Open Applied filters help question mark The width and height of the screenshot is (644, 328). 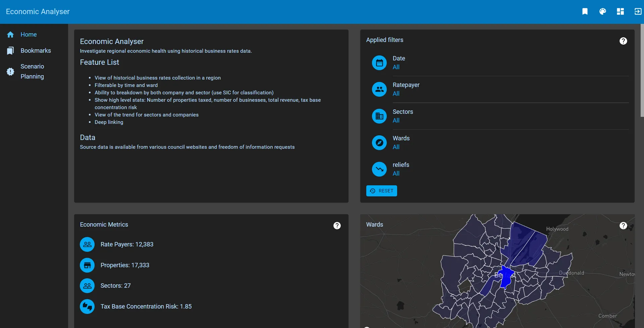(623, 41)
